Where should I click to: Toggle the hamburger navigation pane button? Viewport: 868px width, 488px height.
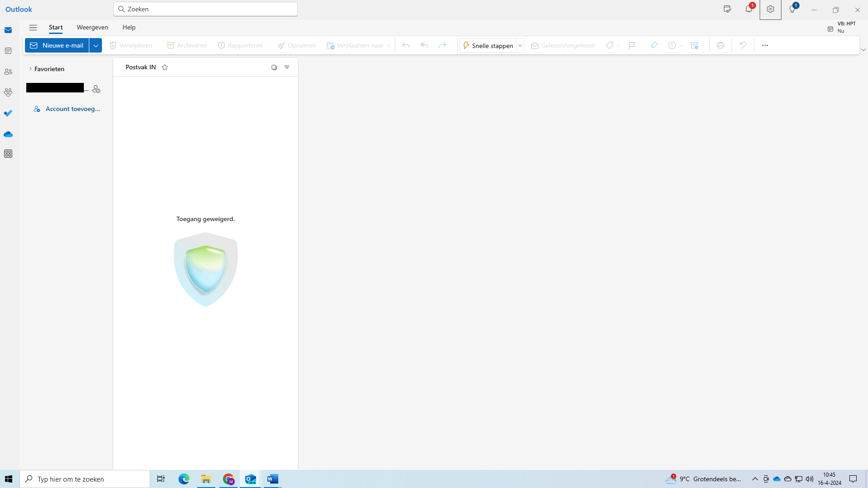click(x=33, y=28)
